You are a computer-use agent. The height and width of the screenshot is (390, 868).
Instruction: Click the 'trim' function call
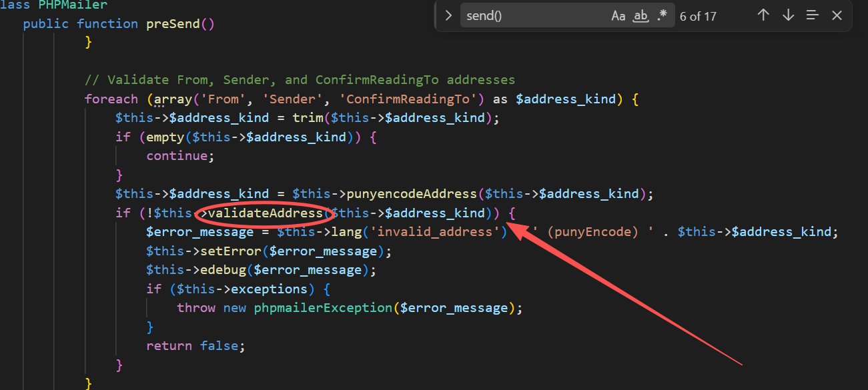click(308, 118)
